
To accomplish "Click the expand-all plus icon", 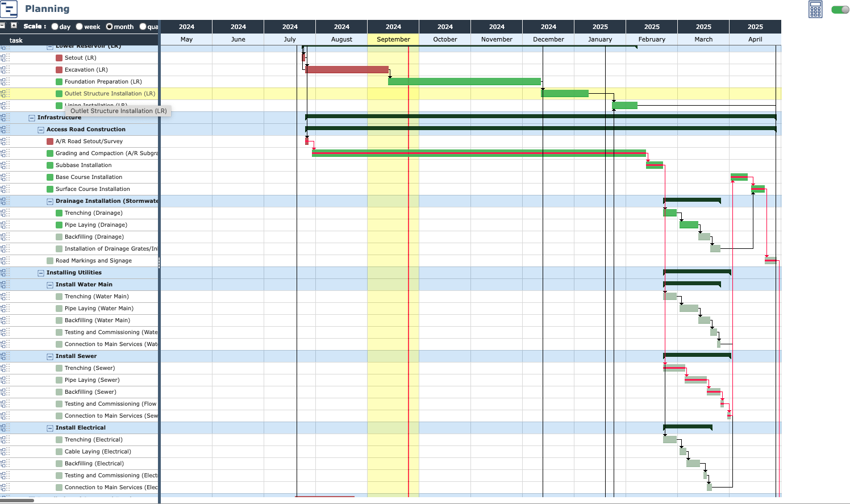I will pyautogui.click(x=14, y=26).
